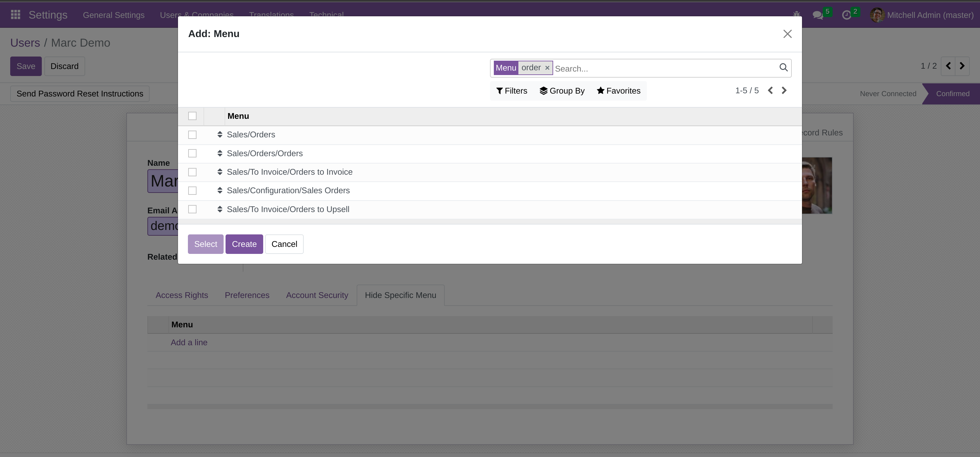
Task: Cancel the Add Menu dialog
Action: (284, 244)
